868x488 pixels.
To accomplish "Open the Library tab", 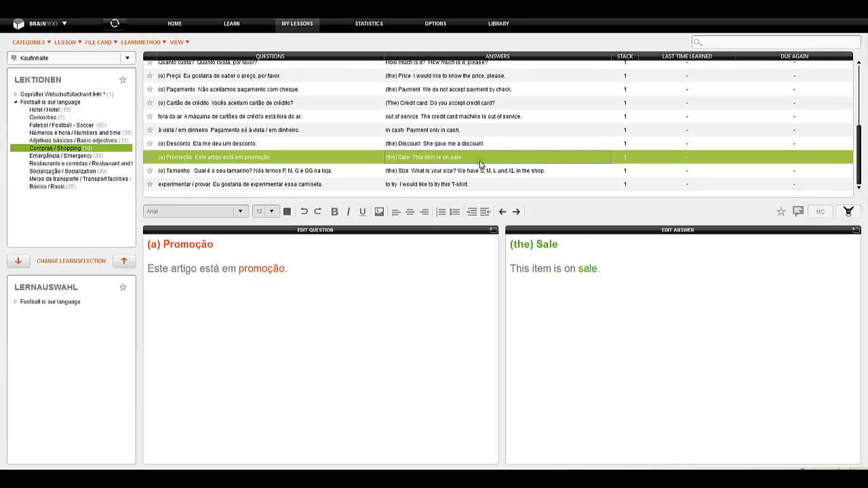I will [498, 24].
